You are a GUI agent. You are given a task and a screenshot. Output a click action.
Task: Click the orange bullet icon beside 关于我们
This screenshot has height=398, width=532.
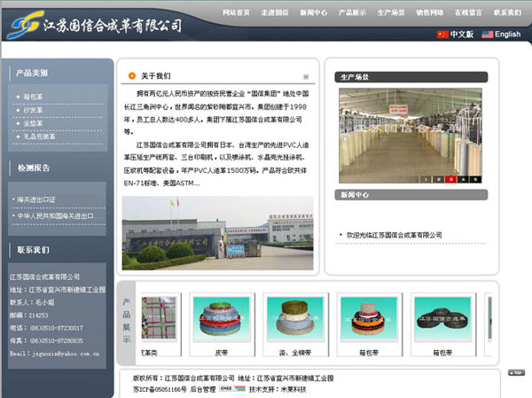(x=131, y=75)
